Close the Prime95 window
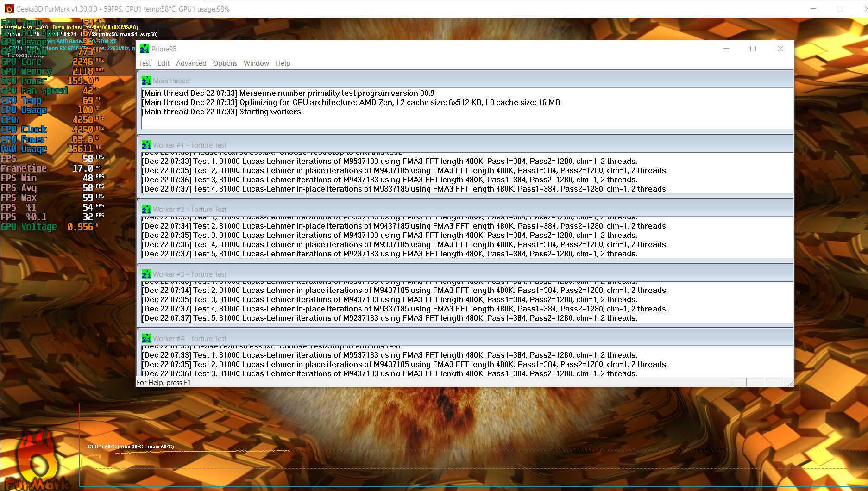This screenshot has height=491, width=868. pos(780,49)
